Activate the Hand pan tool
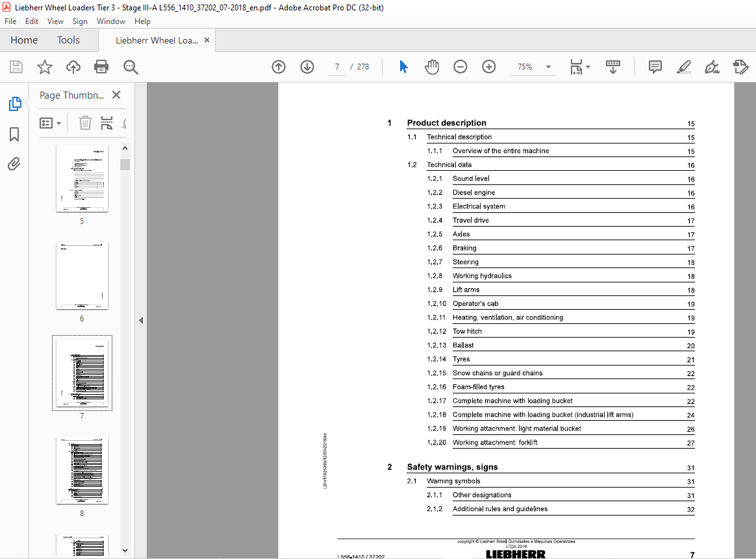The image size is (756, 559). [432, 67]
